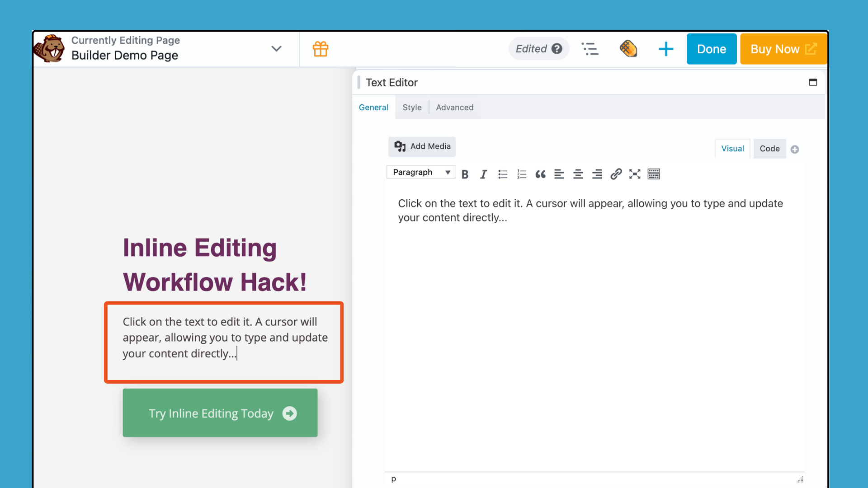Image resolution: width=868 pixels, height=488 pixels.
Task: Open fullscreen distraction-free writing mode
Action: (635, 174)
